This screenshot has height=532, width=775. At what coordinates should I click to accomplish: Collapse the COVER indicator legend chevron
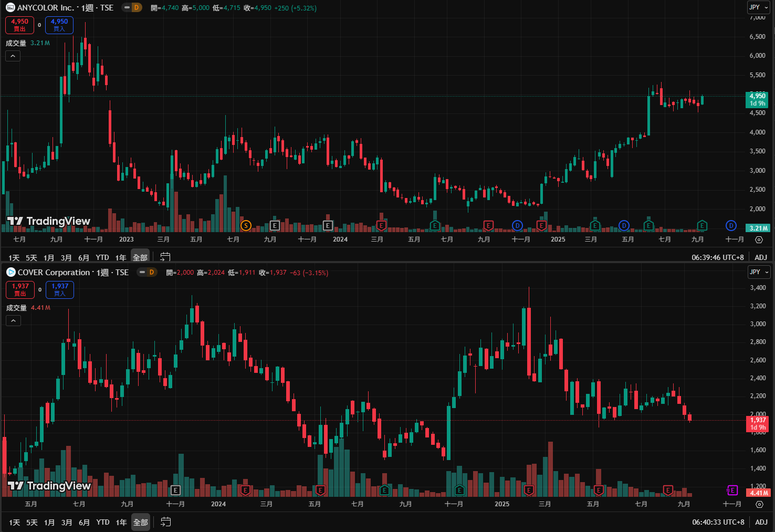(14, 320)
